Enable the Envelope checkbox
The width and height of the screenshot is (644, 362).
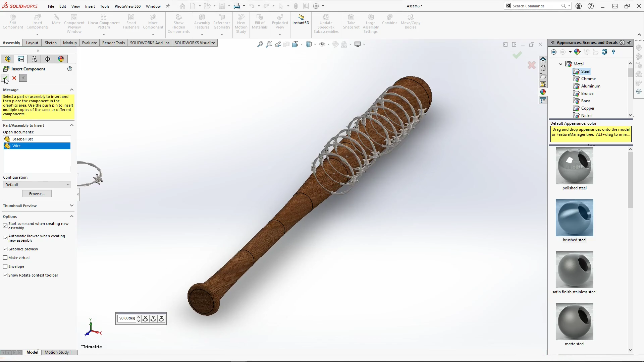[x=5, y=266]
